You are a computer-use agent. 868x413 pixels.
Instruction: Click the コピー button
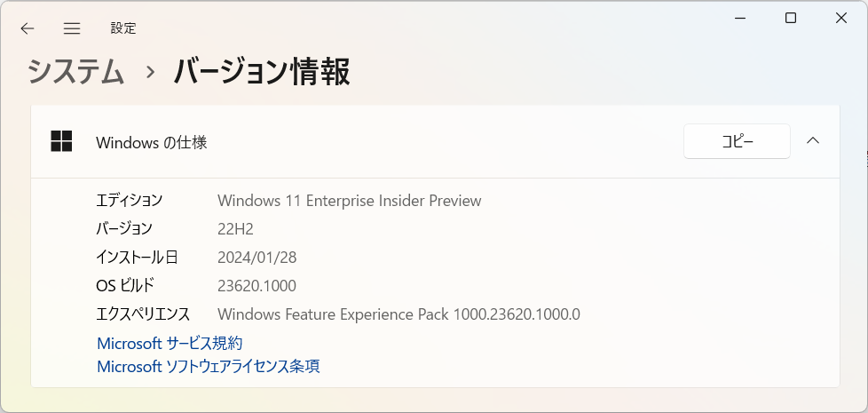click(x=737, y=141)
